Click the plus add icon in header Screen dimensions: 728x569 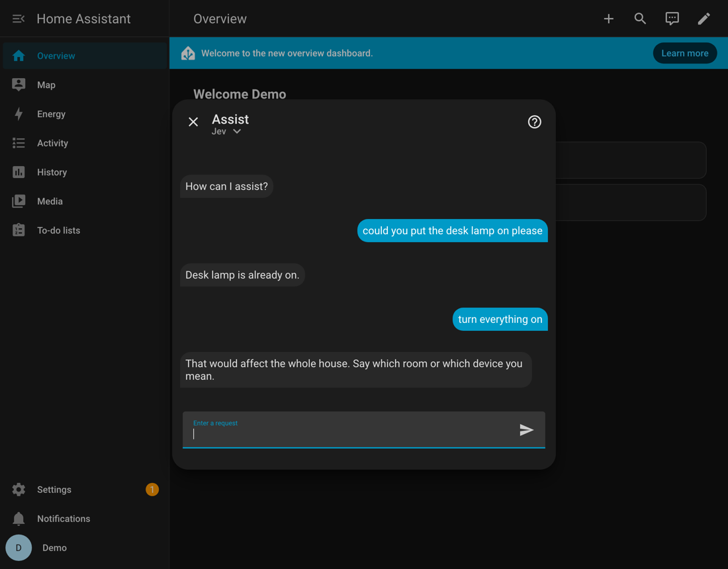point(608,19)
